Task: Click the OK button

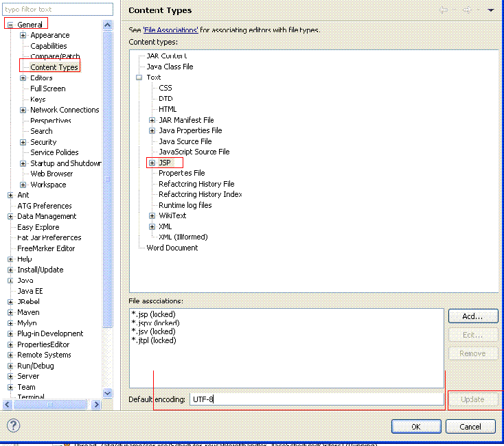Action: tap(416, 426)
